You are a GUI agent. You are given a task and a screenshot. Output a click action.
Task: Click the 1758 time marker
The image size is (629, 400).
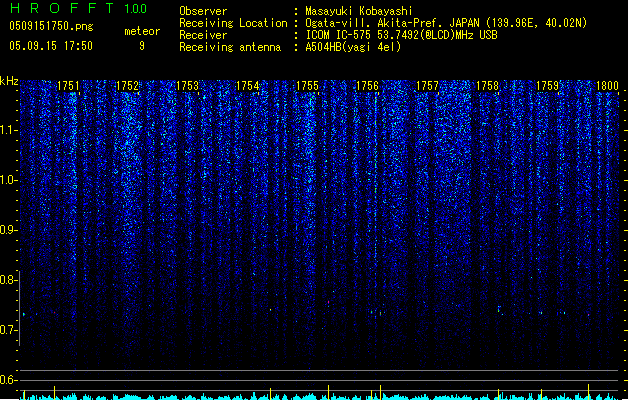pos(487,86)
